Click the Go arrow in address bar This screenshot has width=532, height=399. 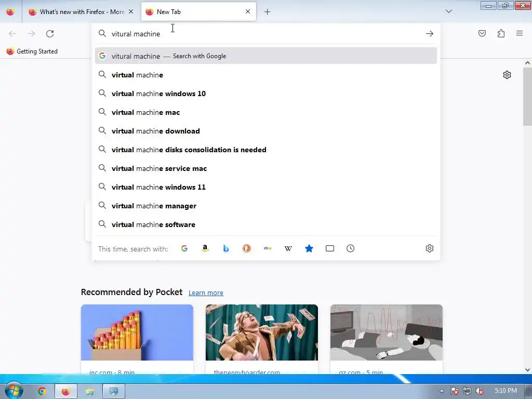click(430, 34)
